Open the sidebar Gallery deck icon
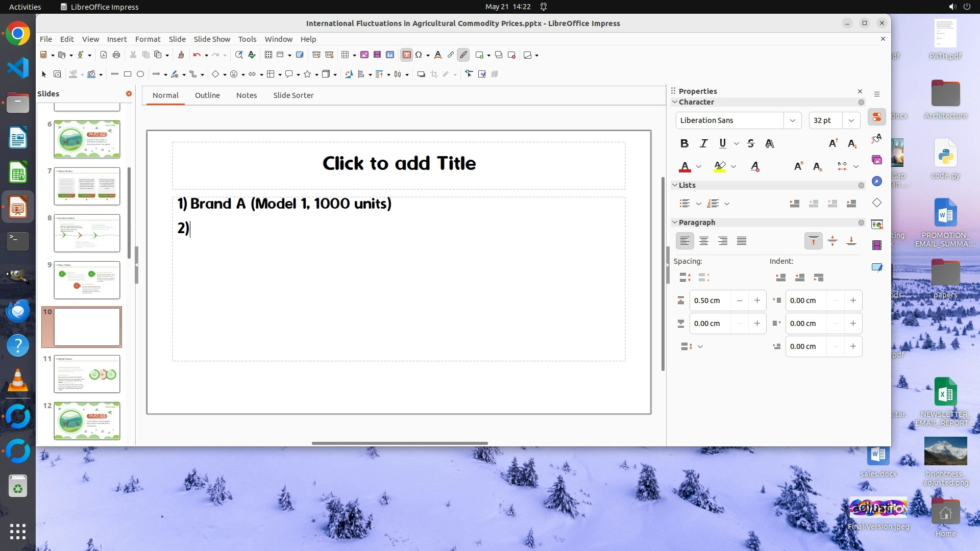Image resolution: width=980 pixels, height=551 pixels. click(x=877, y=160)
